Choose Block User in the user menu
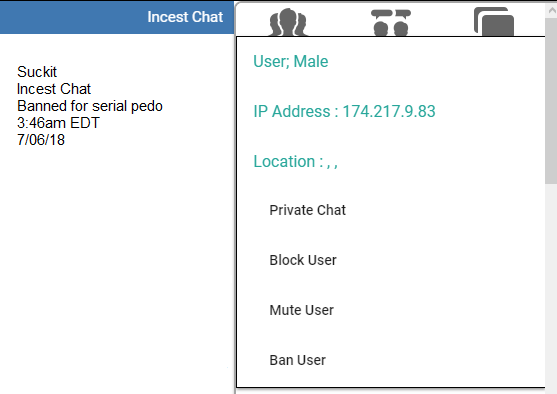 pos(303,260)
